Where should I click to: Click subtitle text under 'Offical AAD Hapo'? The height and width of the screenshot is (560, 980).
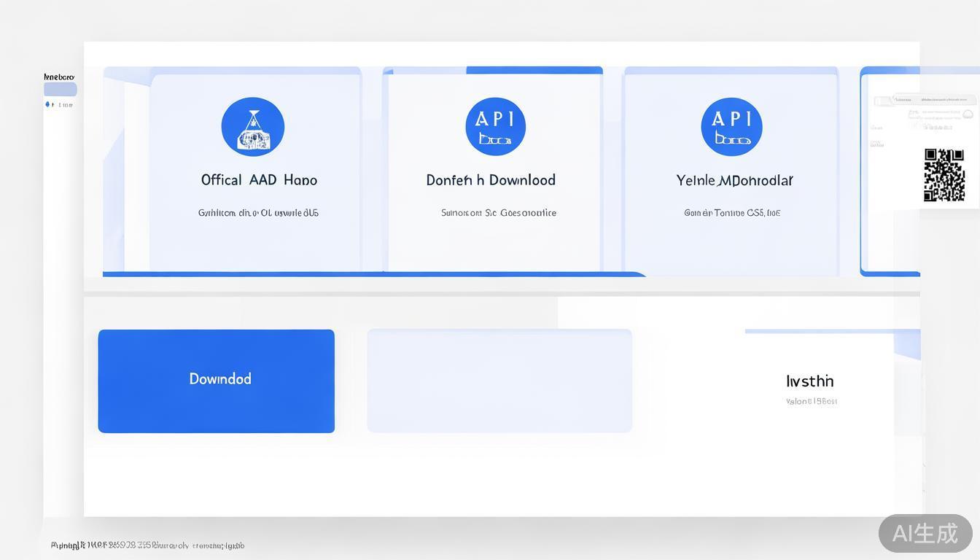point(258,213)
